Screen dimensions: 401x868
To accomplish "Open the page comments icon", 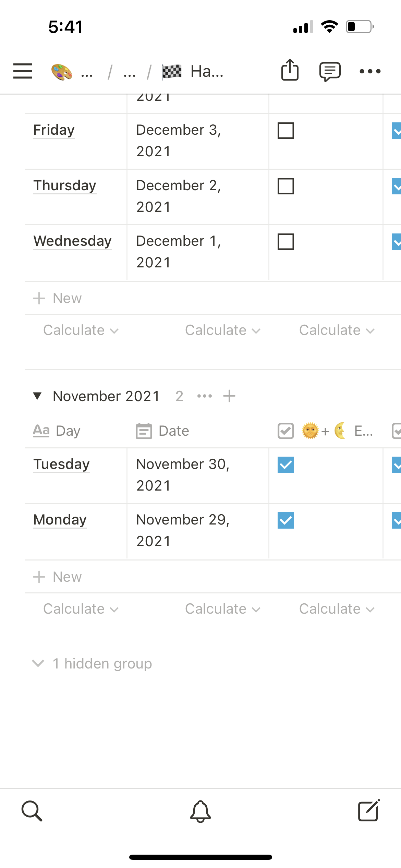I will click(330, 71).
